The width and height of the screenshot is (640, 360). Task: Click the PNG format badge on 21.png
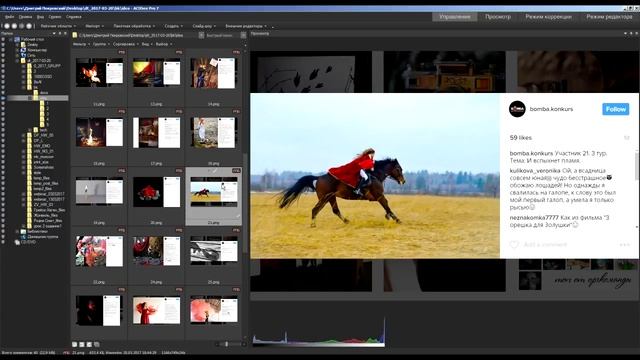coord(236,171)
